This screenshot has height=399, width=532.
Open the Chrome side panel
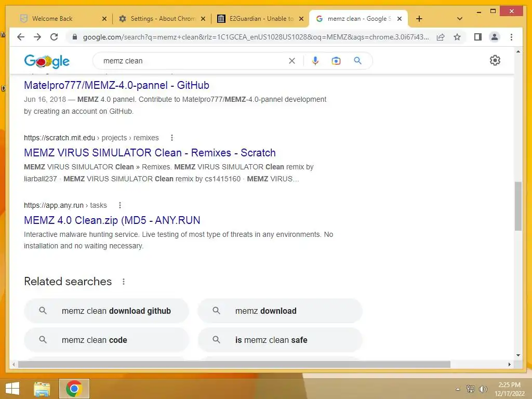click(x=478, y=37)
